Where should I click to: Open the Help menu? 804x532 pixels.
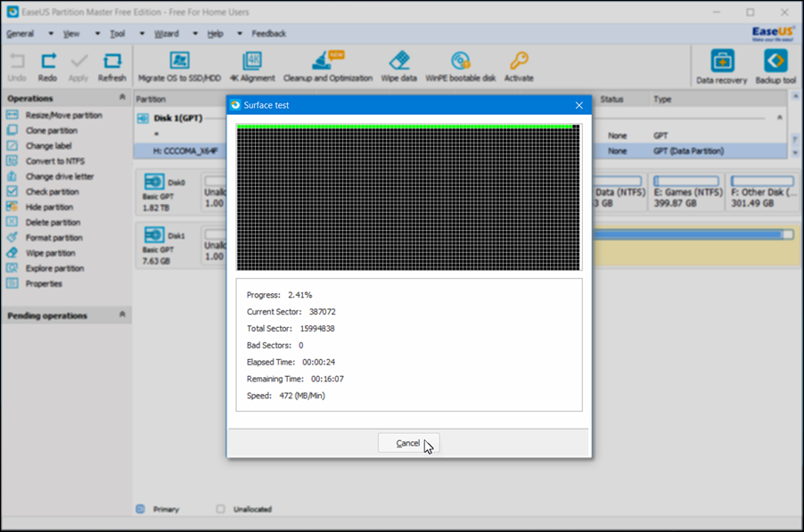pos(216,34)
